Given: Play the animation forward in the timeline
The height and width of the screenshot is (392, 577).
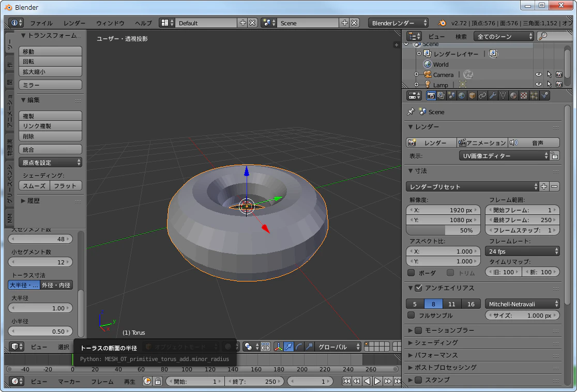Looking at the screenshot, I should (377, 381).
